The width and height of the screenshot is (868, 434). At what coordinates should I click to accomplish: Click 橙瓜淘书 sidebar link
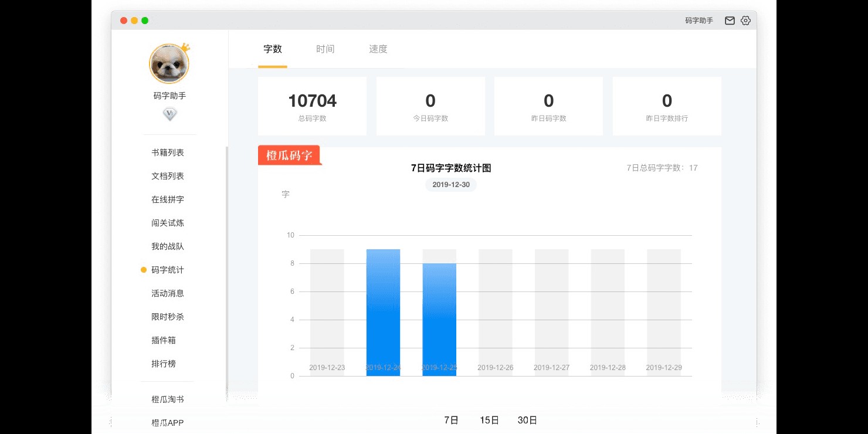[168, 399]
